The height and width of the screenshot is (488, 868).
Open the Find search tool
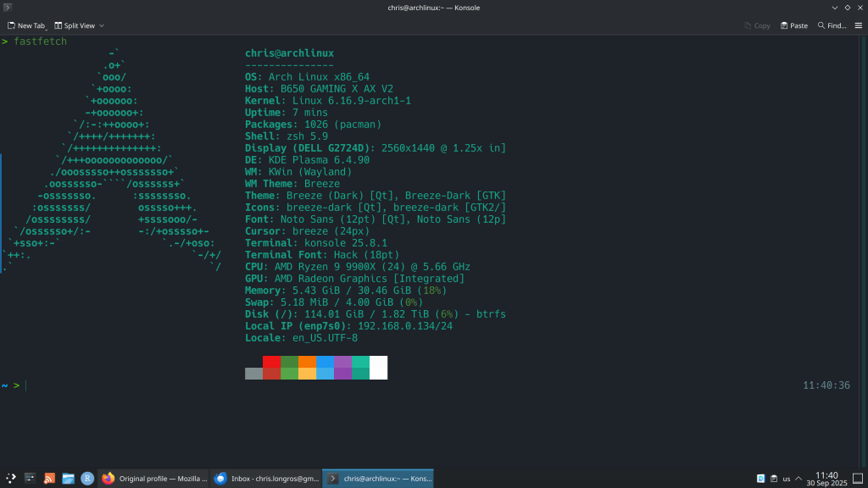[832, 25]
